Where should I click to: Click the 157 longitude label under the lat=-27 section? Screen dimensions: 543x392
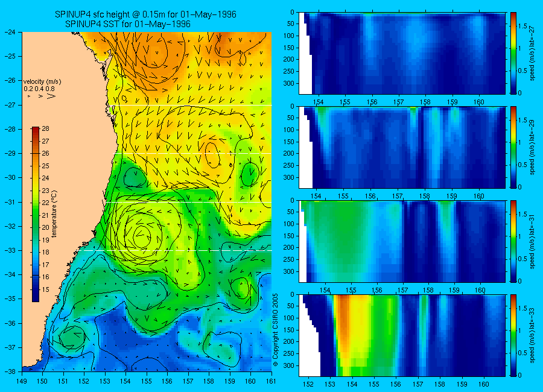coord(399,102)
